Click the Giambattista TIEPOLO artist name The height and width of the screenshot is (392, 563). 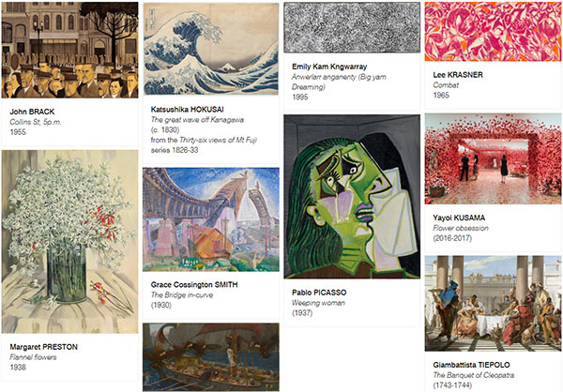(x=471, y=365)
